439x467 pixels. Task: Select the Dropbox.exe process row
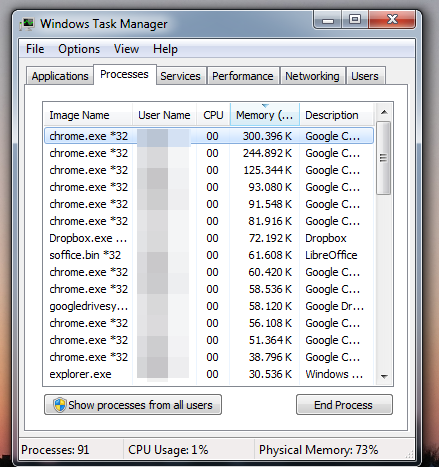pyautogui.click(x=209, y=238)
